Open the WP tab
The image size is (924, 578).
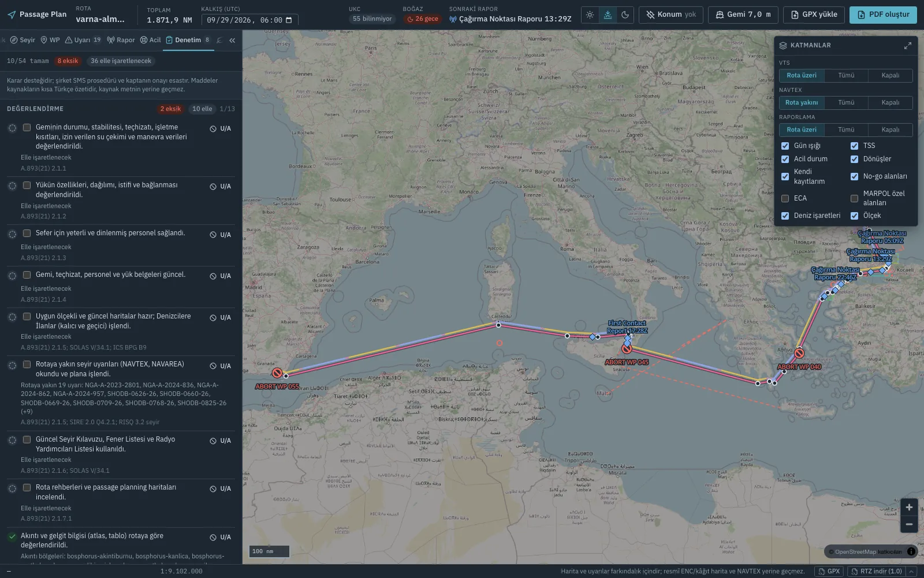coord(50,40)
